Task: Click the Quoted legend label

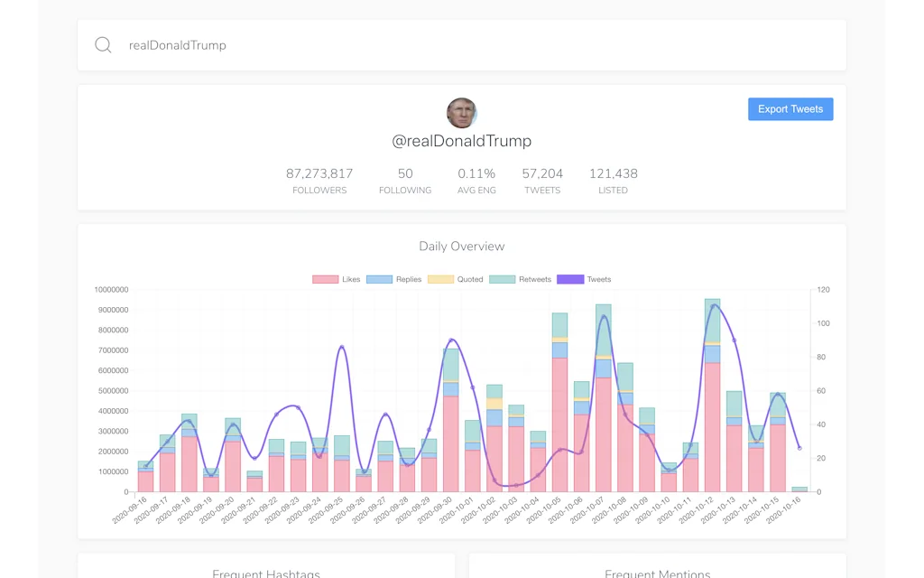Action: click(469, 280)
